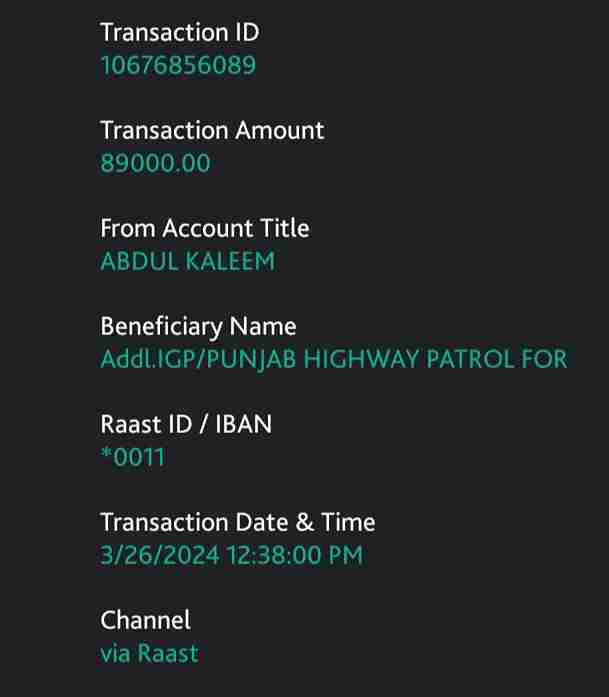Select the masked IBAN value *0011
Image resolution: width=609 pixels, height=697 pixels.
coord(132,457)
